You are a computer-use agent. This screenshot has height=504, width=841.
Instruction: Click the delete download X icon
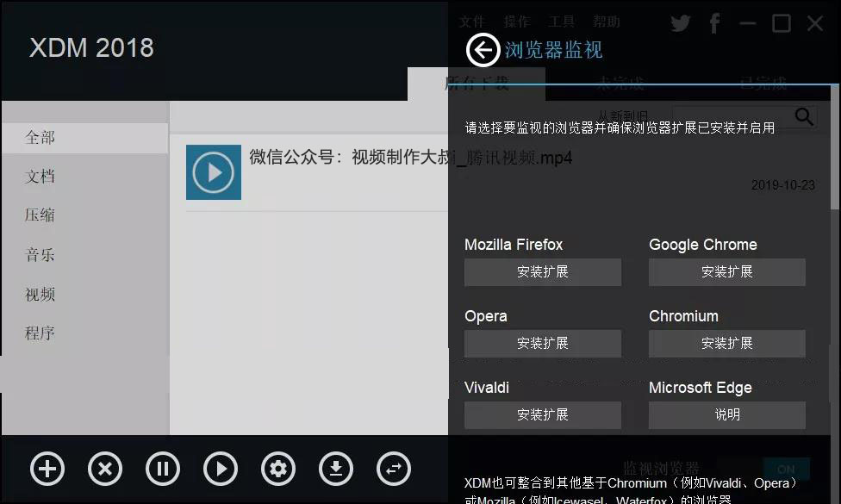(105, 470)
